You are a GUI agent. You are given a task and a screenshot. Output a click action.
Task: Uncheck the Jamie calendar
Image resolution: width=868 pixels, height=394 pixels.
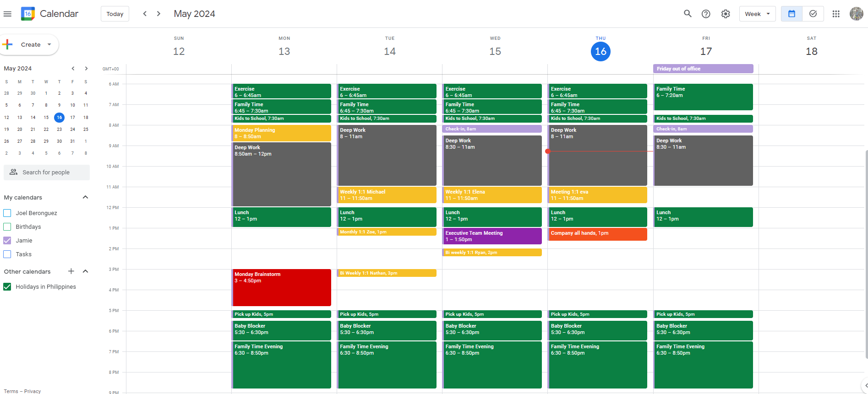[x=7, y=241]
